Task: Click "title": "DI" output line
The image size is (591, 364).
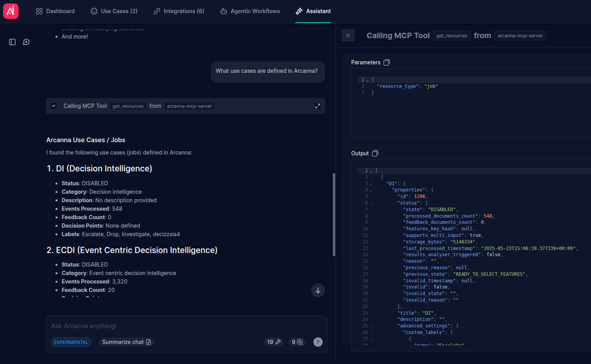Action: pos(417,313)
